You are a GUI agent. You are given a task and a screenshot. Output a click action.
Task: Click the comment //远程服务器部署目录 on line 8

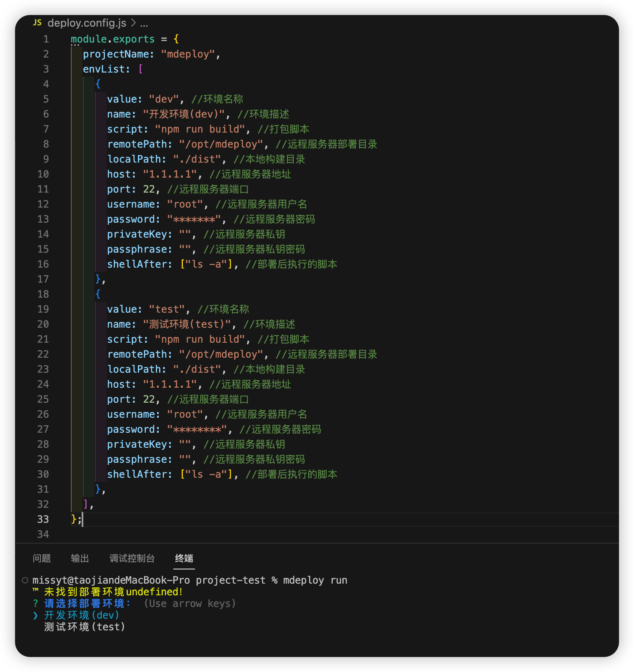click(326, 144)
